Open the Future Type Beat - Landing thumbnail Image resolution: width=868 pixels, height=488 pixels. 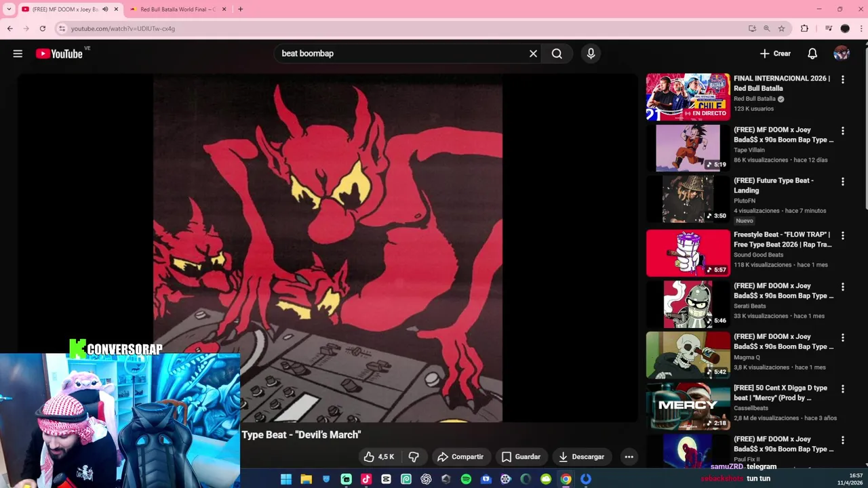688,199
